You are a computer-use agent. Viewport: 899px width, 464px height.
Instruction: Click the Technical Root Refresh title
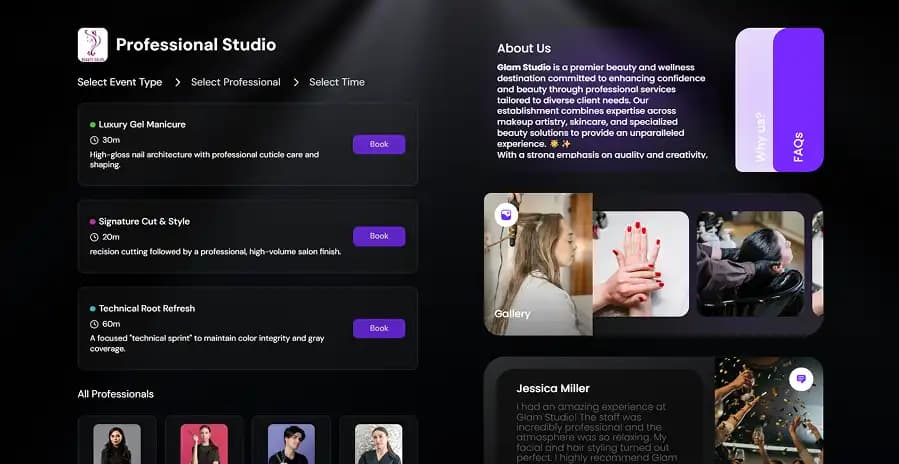coord(147,309)
